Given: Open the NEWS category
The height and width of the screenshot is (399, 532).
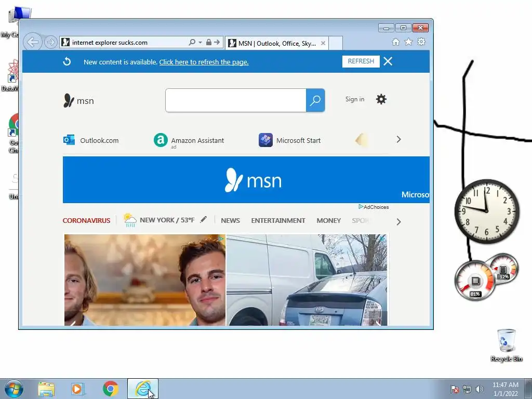Looking at the screenshot, I should (230, 220).
